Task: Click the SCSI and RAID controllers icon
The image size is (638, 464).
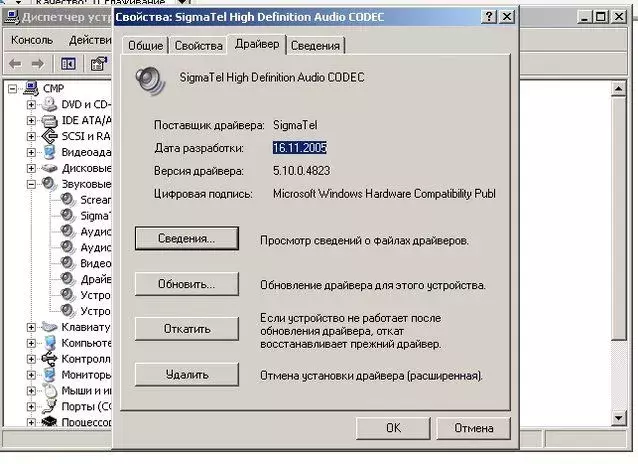Action: [49, 136]
